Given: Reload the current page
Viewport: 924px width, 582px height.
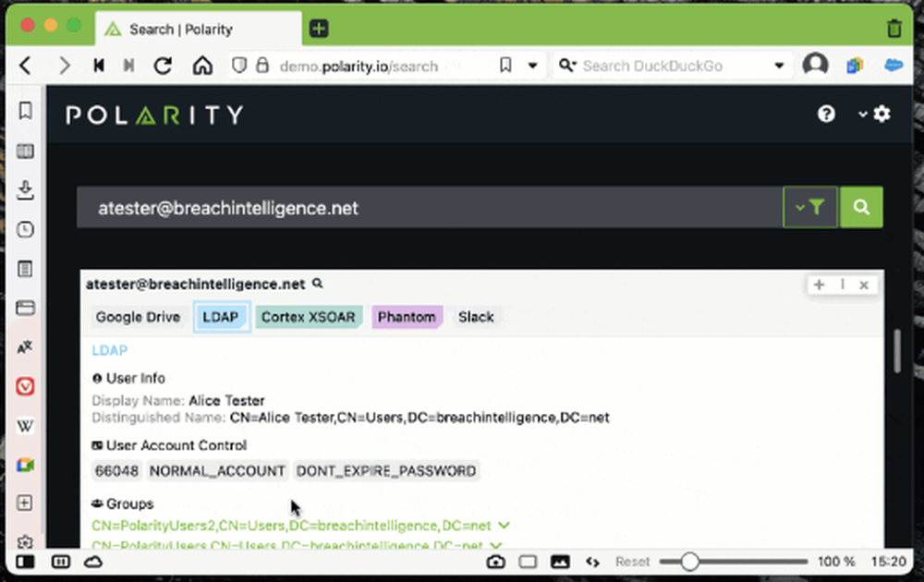Looking at the screenshot, I should pyautogui.click(x=164, y=66).
